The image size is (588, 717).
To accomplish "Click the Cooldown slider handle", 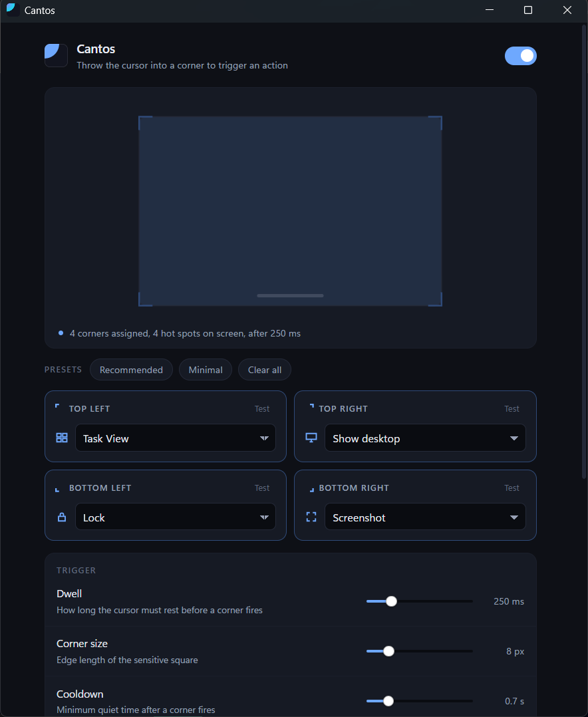I will coord(388,701).
